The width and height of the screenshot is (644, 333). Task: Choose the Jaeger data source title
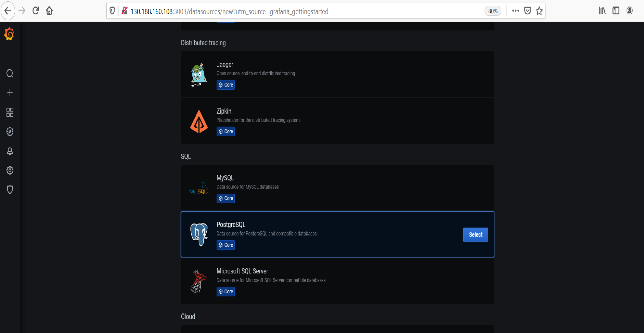point(225,64)
